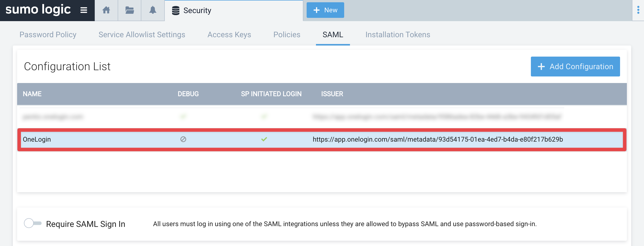Click the Require SAML Sign In label

tap(86, 224)
